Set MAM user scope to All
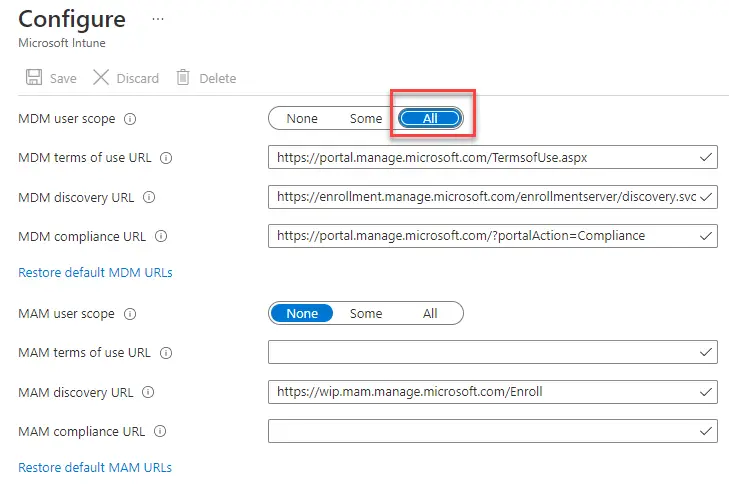 [x=430, y=313]
